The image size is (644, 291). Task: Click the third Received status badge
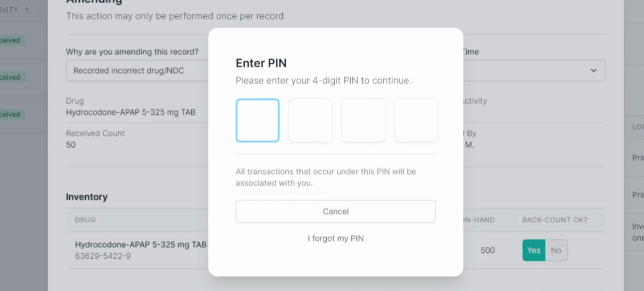pos(11,114)
